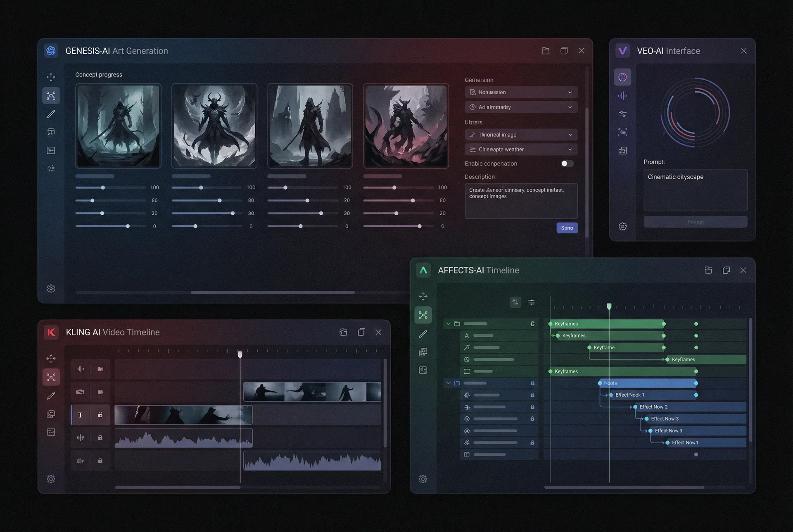
Task: Select the image layers icon in VEO-AI sidebar
Action: point(623,150)
